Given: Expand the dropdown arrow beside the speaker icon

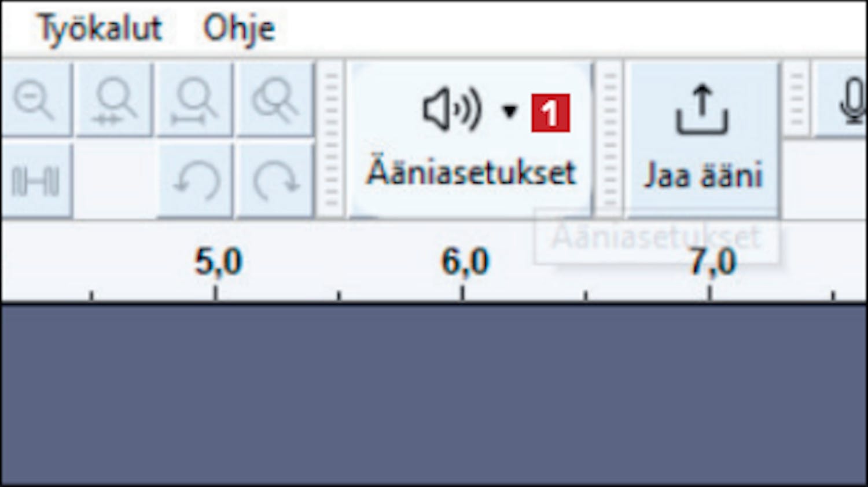Looking at the screenshot, I should point(509,111).
